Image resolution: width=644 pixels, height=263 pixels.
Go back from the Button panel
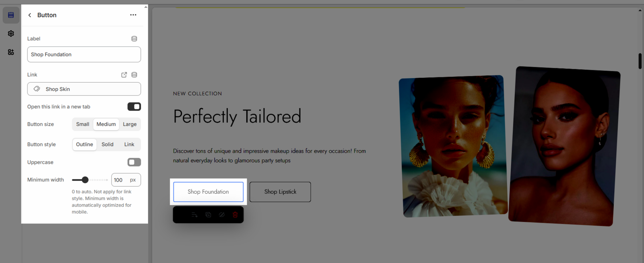click(30, 15)
